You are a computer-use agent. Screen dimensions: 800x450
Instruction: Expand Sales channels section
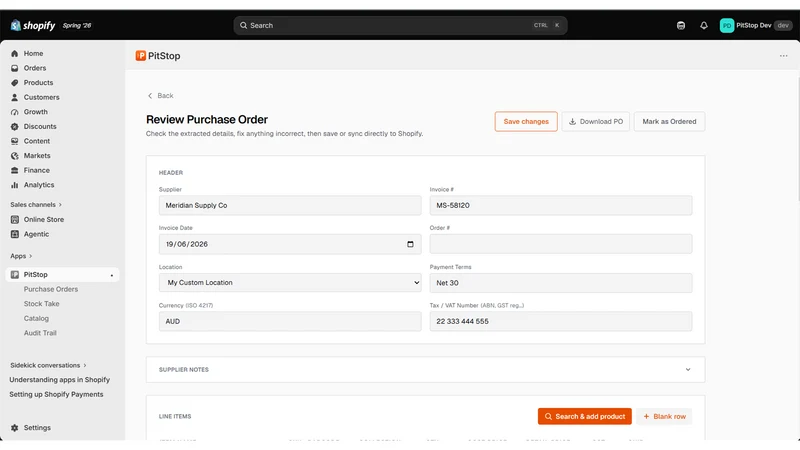(36, 205)
